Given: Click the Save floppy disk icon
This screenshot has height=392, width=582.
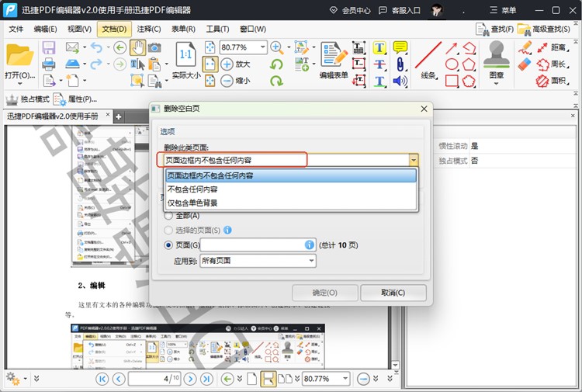Looking at the screenshot, I should pyautogui.click(x=49, y=47).
